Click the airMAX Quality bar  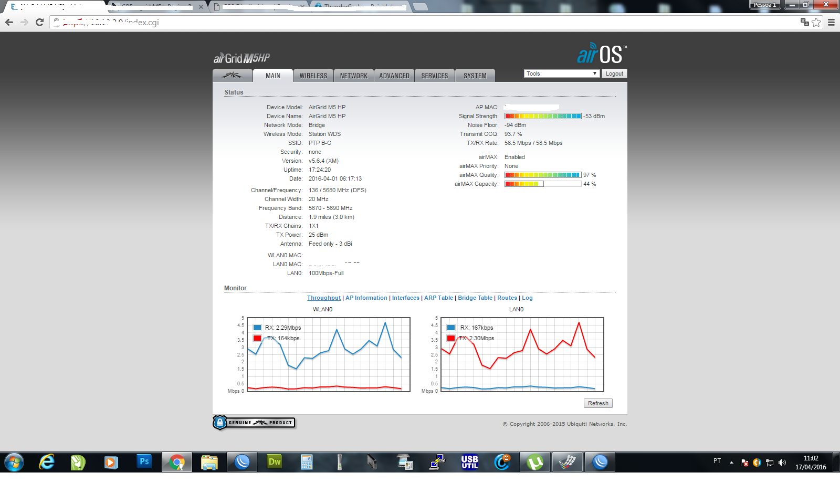coord(543,175)
